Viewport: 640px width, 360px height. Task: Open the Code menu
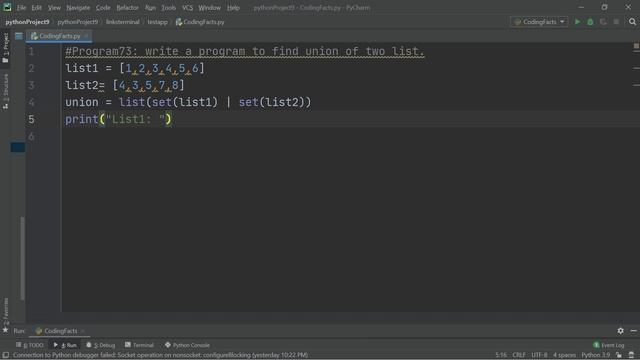point(103,8)
